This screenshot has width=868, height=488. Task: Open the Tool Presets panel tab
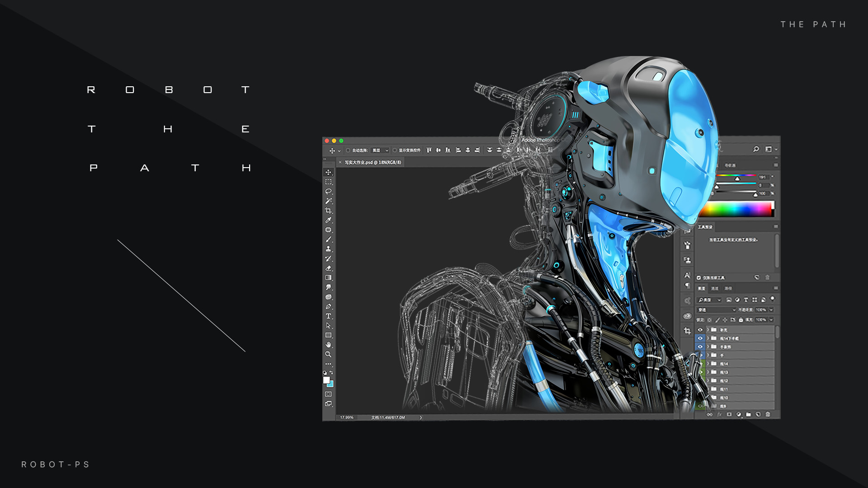(705, 227)
